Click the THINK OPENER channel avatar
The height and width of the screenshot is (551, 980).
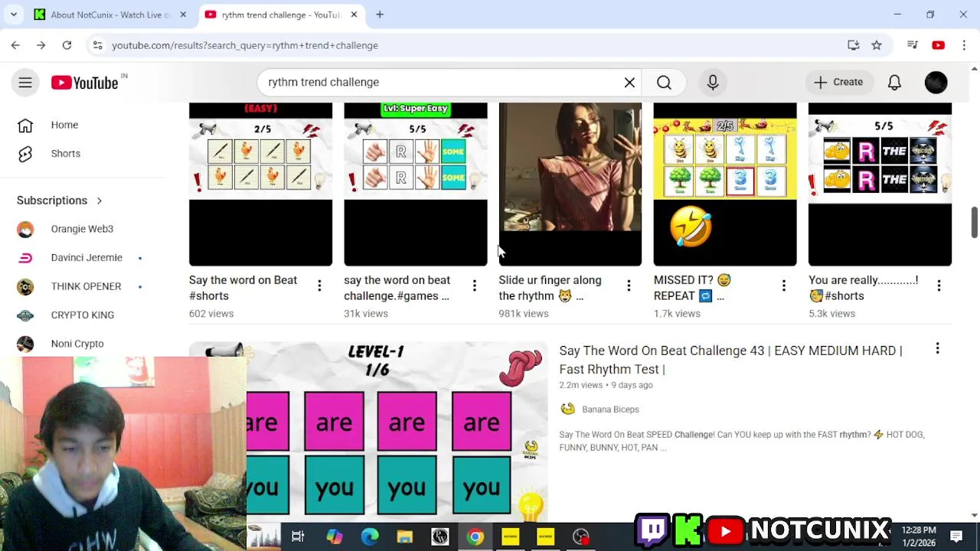25,286
